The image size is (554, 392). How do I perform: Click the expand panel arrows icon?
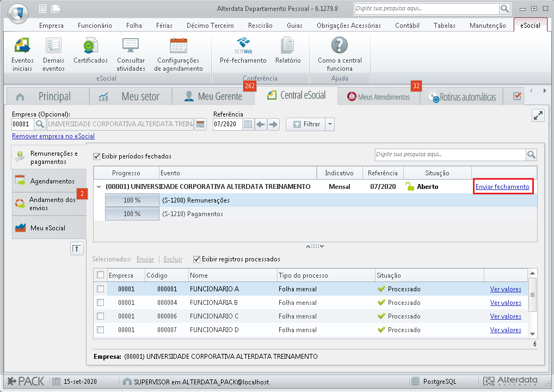(x=538, y=115)
